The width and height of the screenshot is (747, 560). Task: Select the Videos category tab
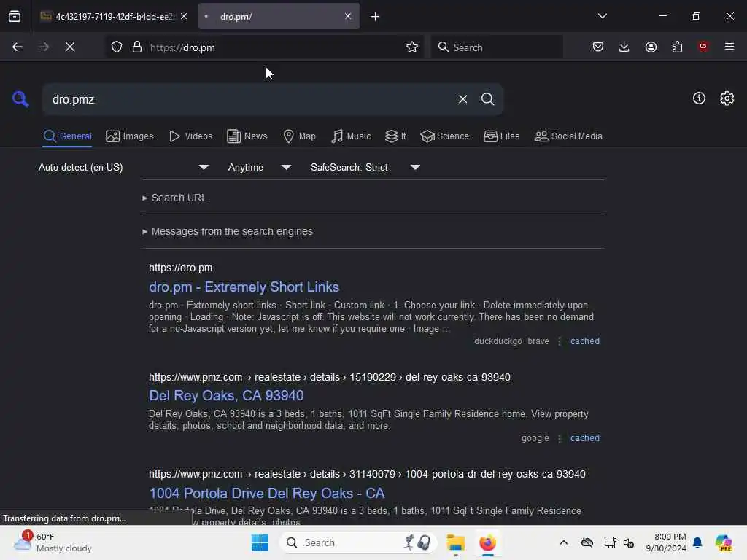coord(190,136)
